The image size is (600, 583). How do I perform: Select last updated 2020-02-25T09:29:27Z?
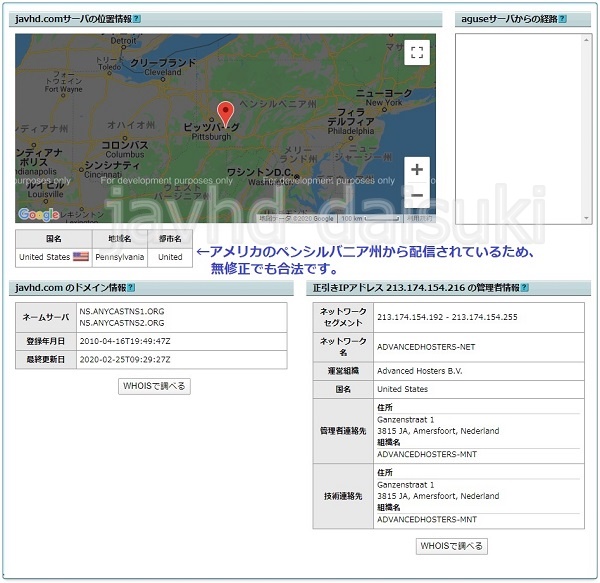[x=125, y=359]
